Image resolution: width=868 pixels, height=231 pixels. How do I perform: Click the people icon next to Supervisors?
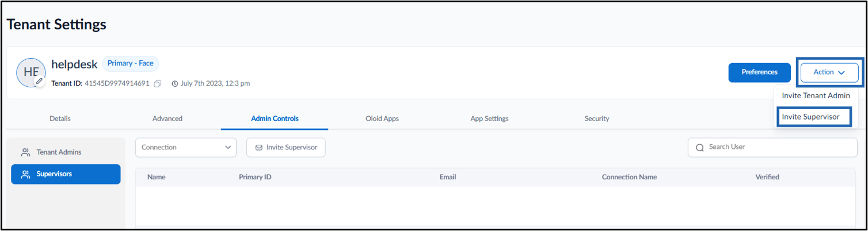point(25,174)
